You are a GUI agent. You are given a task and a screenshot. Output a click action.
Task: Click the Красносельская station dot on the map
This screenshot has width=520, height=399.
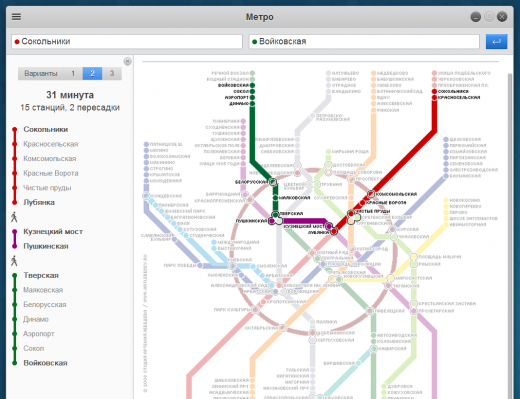[434, 97]
